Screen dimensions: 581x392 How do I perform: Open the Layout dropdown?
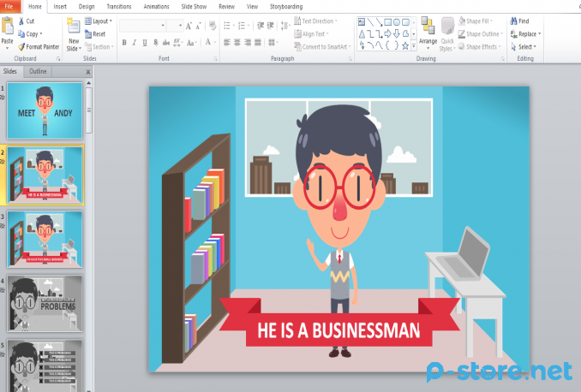click(101, 21)
